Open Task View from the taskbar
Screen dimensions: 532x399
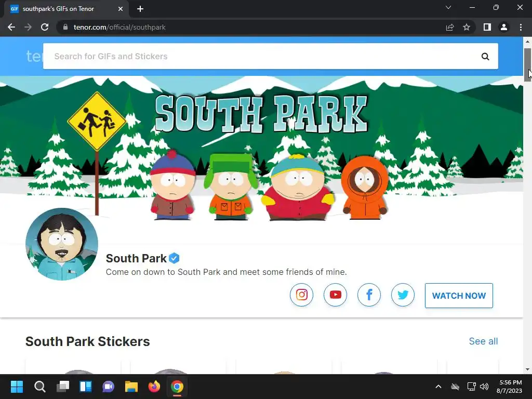[63, 387]
